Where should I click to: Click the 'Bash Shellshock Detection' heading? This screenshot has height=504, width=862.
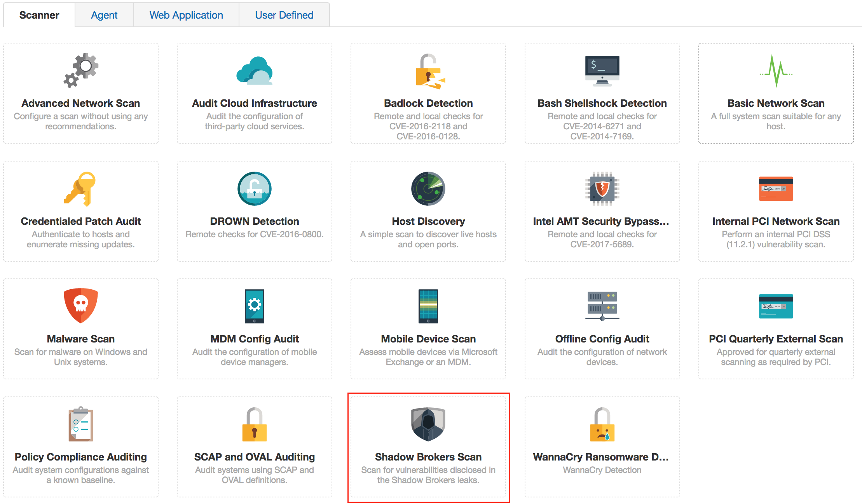(x=602, y=103)
